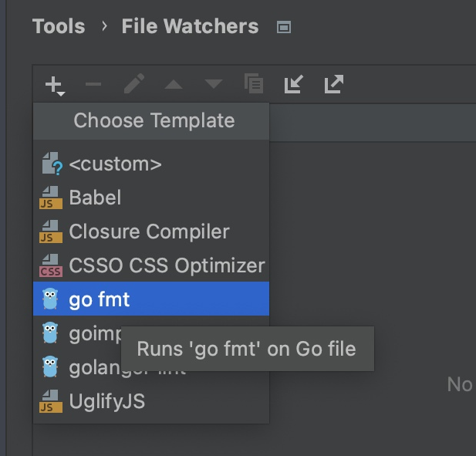Click the export watchers icon
Viewport: 476px width, 456px height.
click(333, 84)
